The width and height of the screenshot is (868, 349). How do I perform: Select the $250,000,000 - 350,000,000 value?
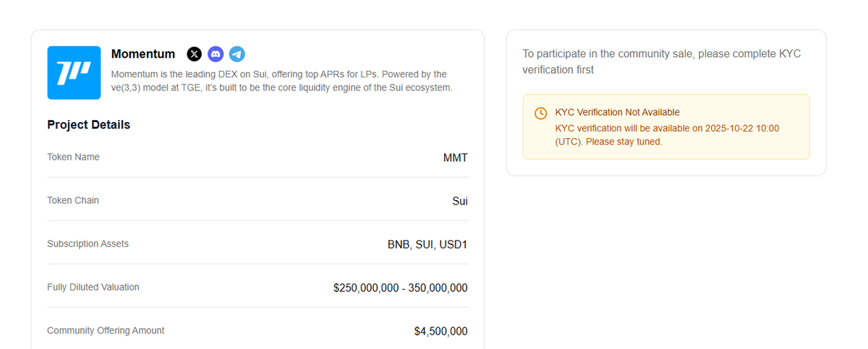click(401, 288)
